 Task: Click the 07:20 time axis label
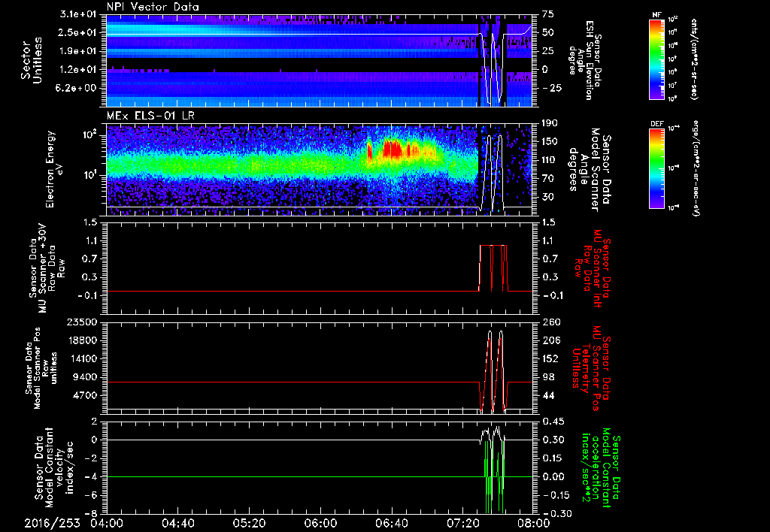463,523
